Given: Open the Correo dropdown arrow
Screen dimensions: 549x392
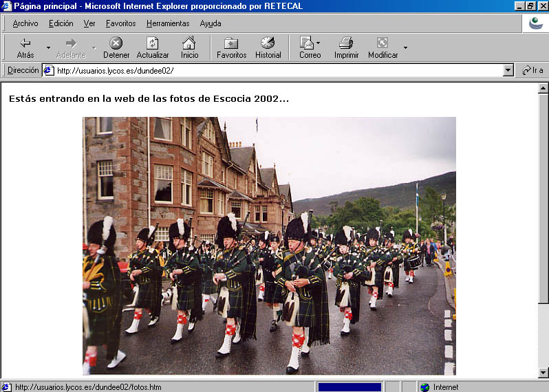Looking at the screenshot, I should tap(318, 43).
